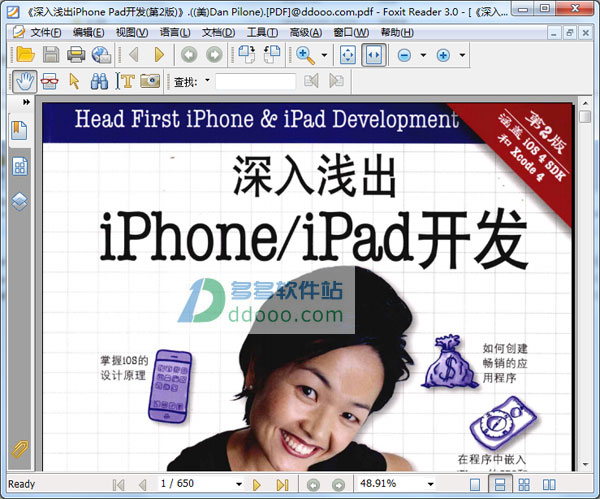Viewport: 600px width, 499px height.
Task: Restore the inner document window
Action: (x=569, y=33)
